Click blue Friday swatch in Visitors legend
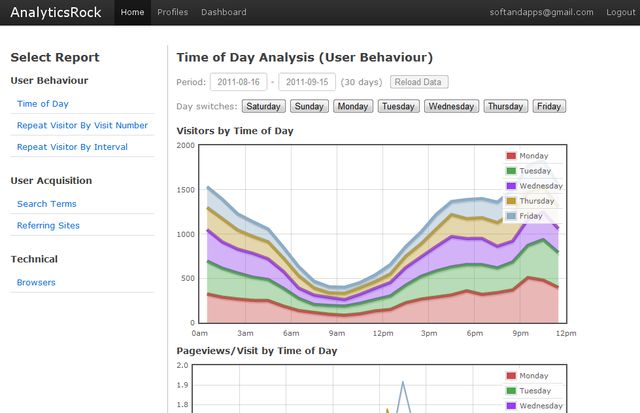This screenshot has height=413, width=640. pos(511,216)
